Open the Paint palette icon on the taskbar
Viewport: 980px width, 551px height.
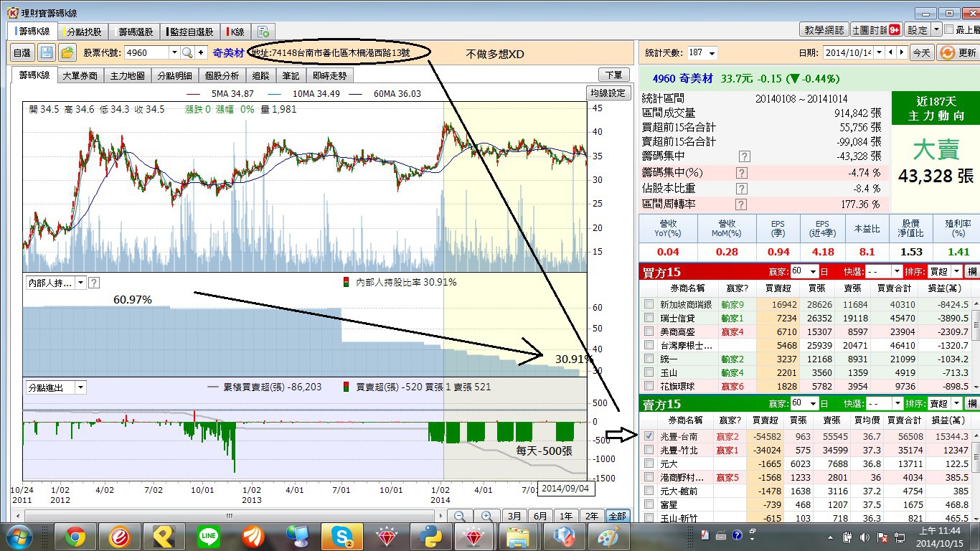608,536
